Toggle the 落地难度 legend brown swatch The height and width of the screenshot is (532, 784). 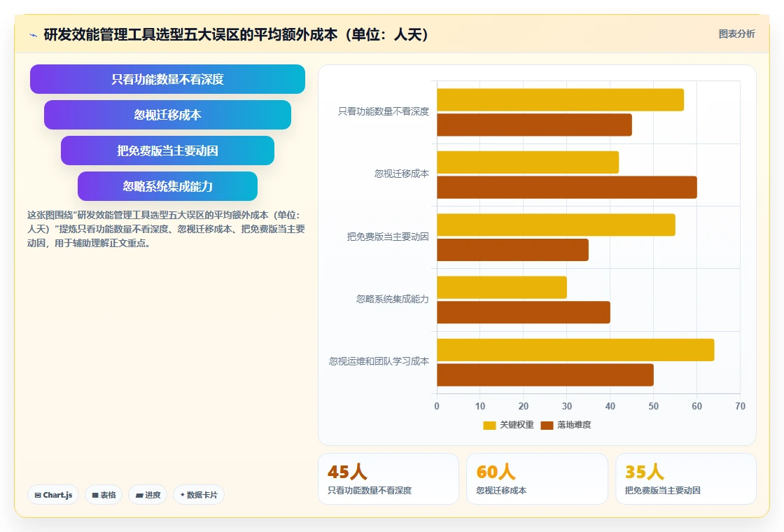(547, 425)
